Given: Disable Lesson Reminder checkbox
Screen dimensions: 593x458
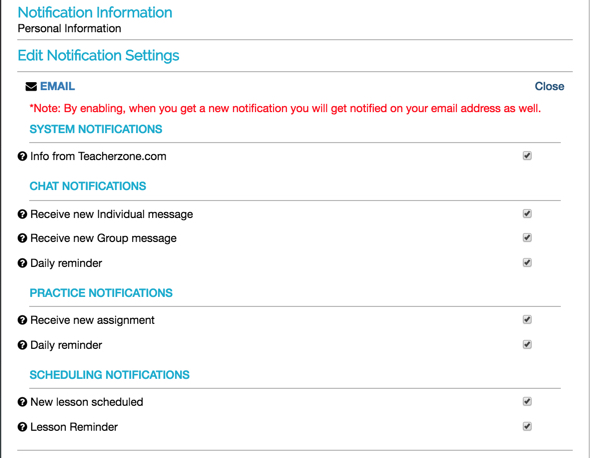Looking at the screenshot, I should pos(527,426).
